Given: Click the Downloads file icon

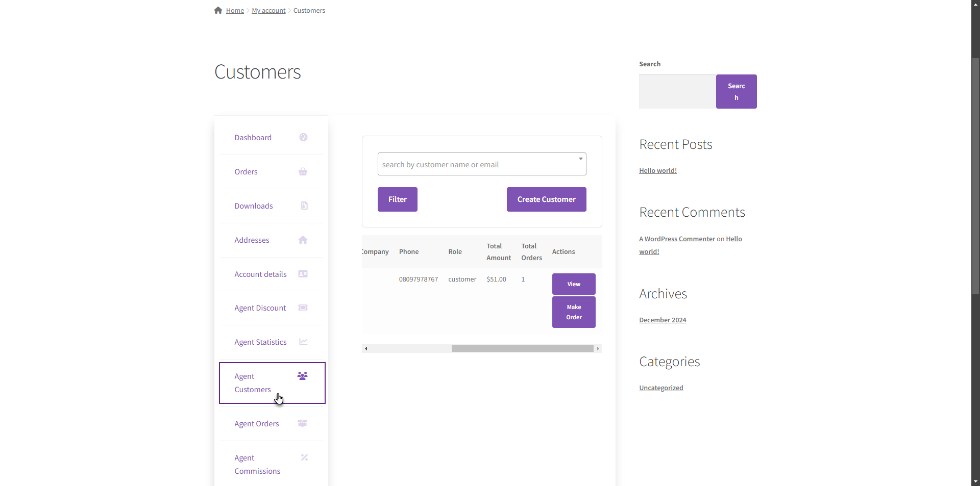Looking at the screenshot, I should coord(304,206).
